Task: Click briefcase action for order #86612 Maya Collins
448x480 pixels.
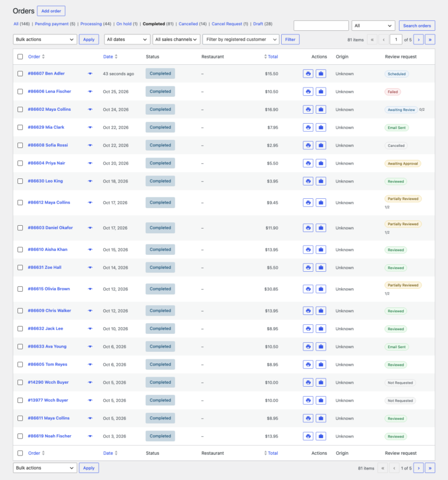Action: pyautogui.click(x=321, y=202)
